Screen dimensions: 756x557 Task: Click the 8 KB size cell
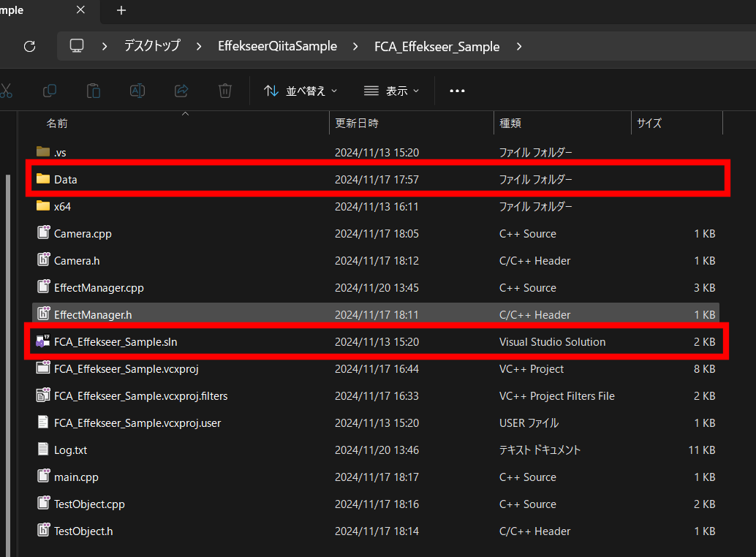pos(705,369)
